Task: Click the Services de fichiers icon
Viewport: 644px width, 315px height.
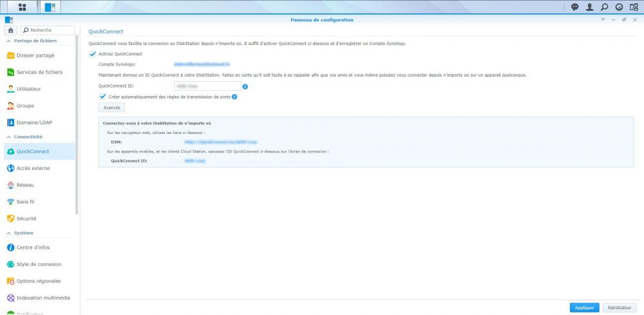Action: 11,72
